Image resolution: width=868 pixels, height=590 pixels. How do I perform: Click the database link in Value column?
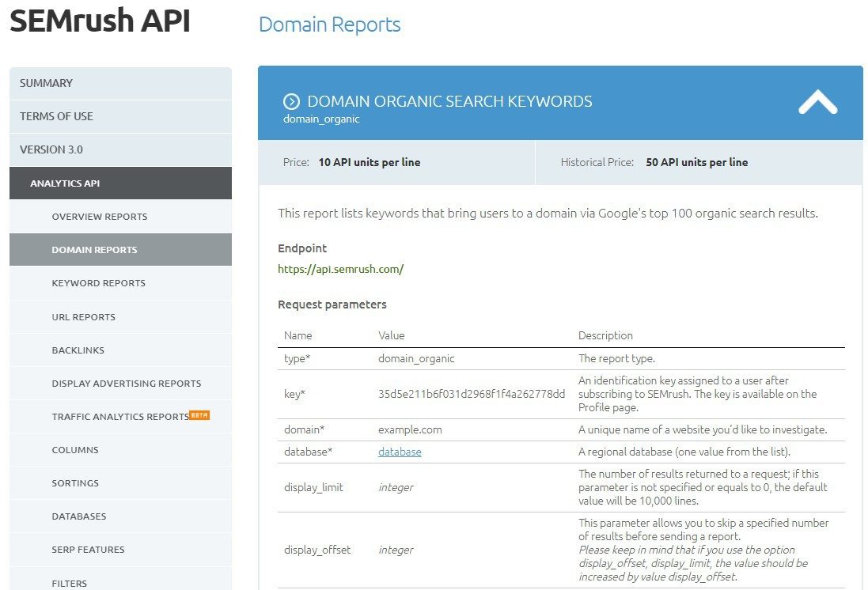click(x=400, y=452)
